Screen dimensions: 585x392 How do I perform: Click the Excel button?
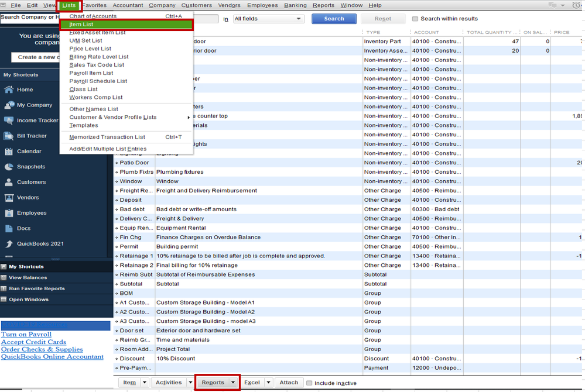252,382
